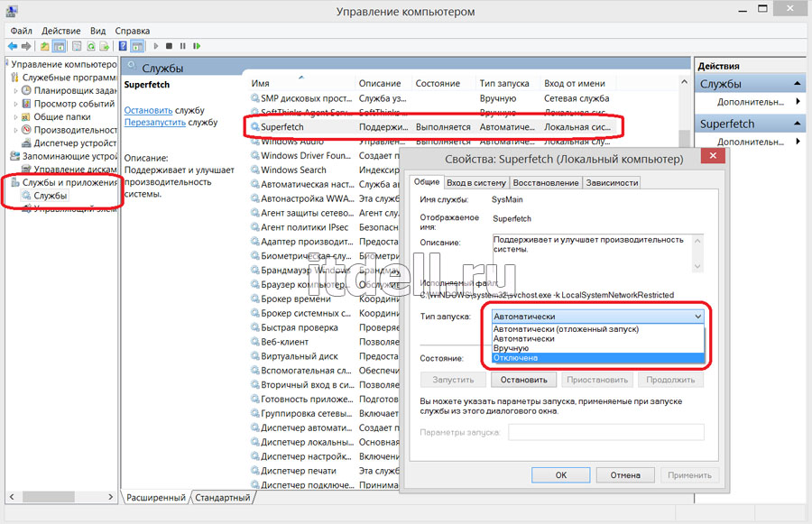This screenshot has width=812, height=524.
Task: Switch to the Расширенный view tab
Action: coord(156,498)
